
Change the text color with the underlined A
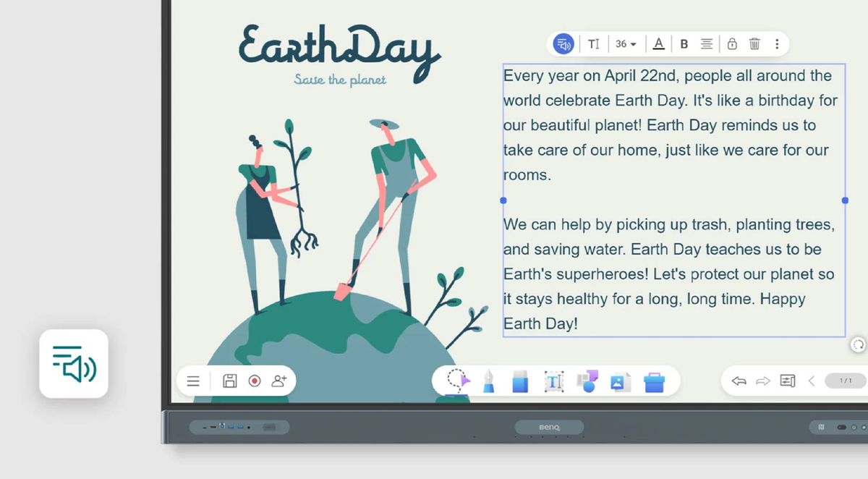click(658, 44)
